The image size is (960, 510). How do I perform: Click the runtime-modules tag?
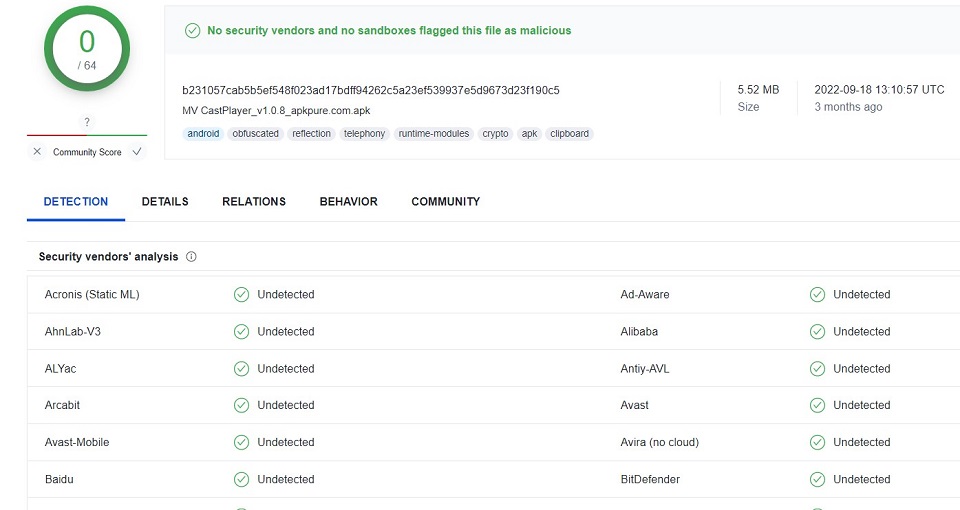click(433, 133)
